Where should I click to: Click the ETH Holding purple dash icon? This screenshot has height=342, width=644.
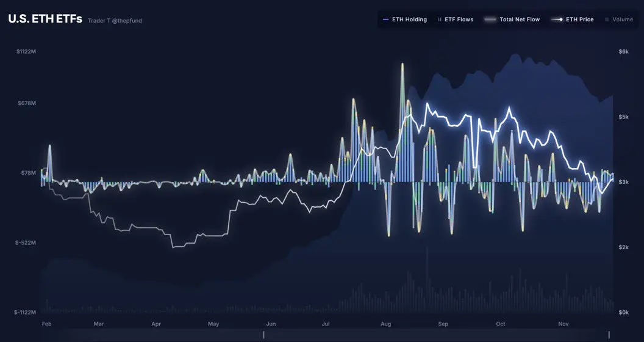385,20
